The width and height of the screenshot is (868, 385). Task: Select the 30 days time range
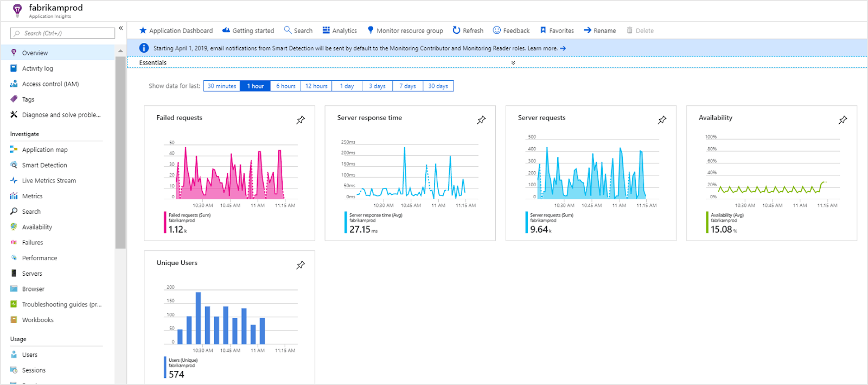[438, 86]
